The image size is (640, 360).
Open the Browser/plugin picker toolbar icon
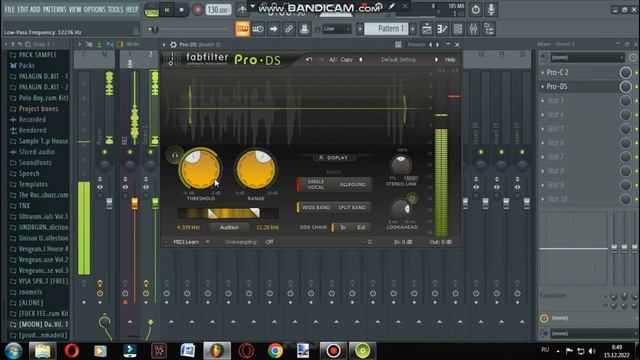click(x=489, y=29)
